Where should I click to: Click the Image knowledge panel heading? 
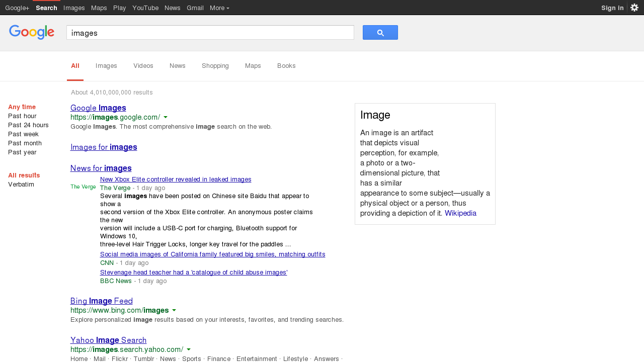click(375, 115)
